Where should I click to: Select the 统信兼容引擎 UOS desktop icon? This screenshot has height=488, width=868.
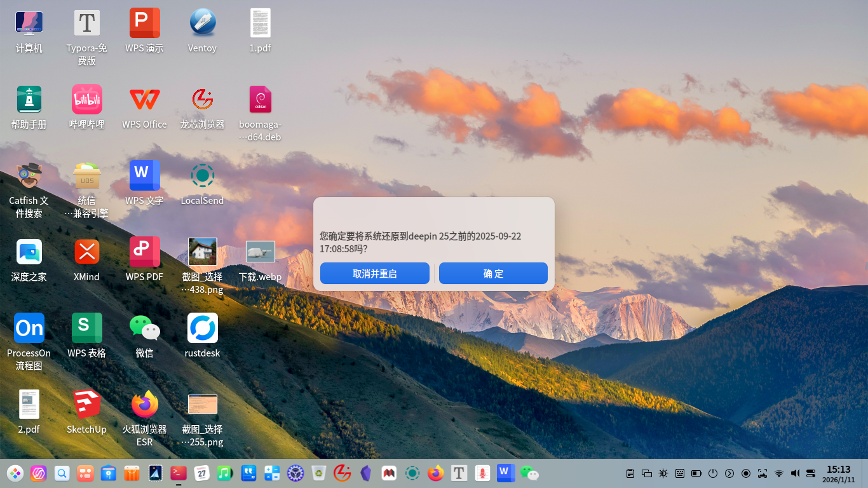87,190
